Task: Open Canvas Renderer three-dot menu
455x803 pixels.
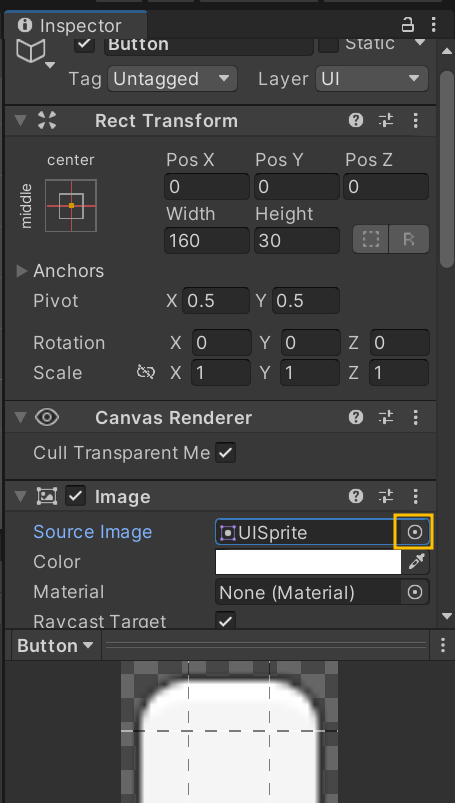Action: 416,417
